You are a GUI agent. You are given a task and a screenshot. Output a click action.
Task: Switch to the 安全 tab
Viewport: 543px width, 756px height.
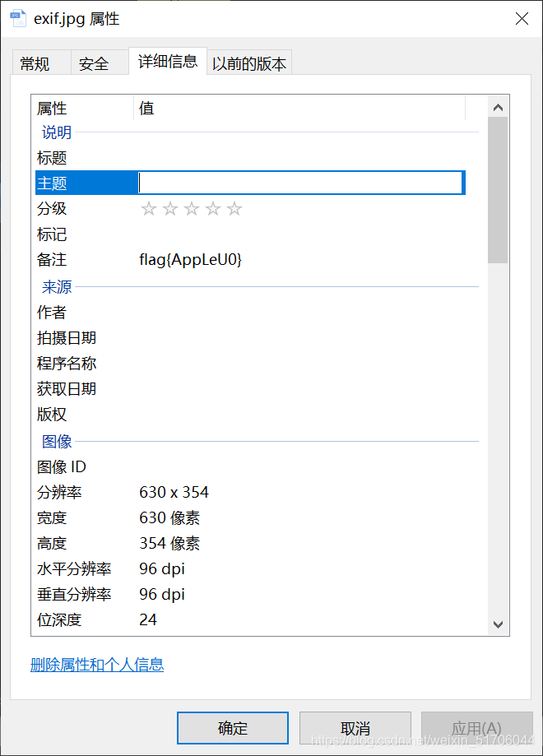pyautogui.click(x=93, y=62)
